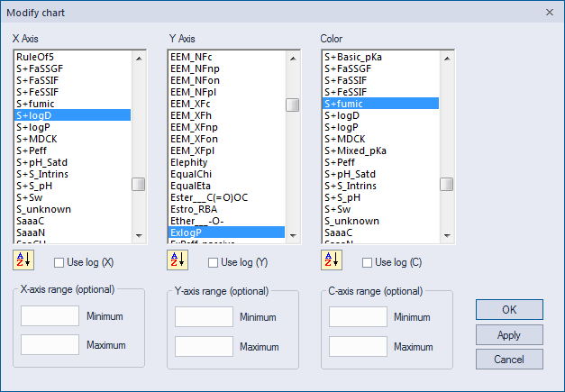565x392 pixels.
Task: Select EEM_NFon in Y Axis list
Action: point(227,80)
